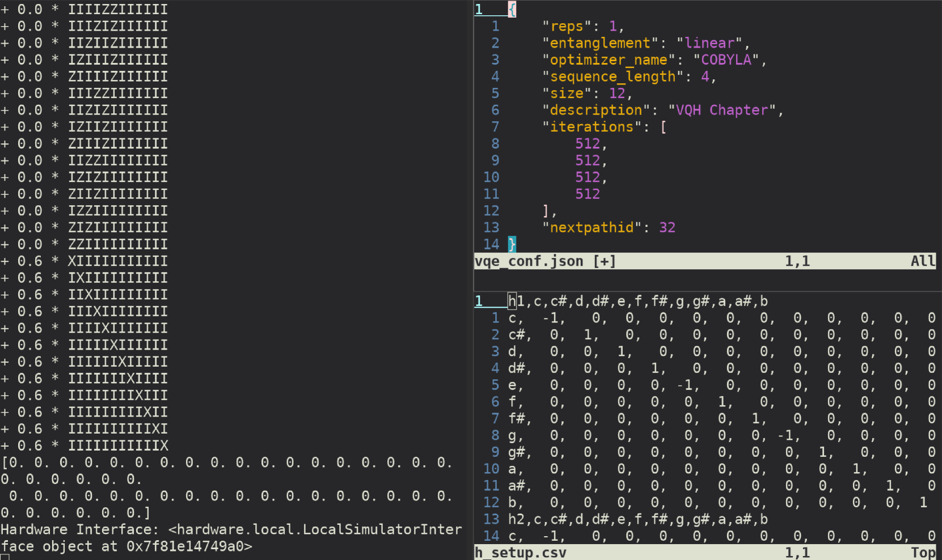Click the size value 12
942x560 pixels.
coord(616,94)
